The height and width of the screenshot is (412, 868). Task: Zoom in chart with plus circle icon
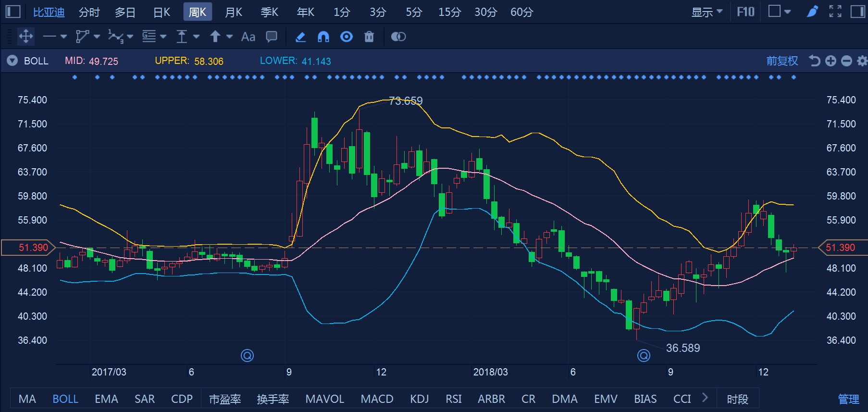click(x=831, y=61)
